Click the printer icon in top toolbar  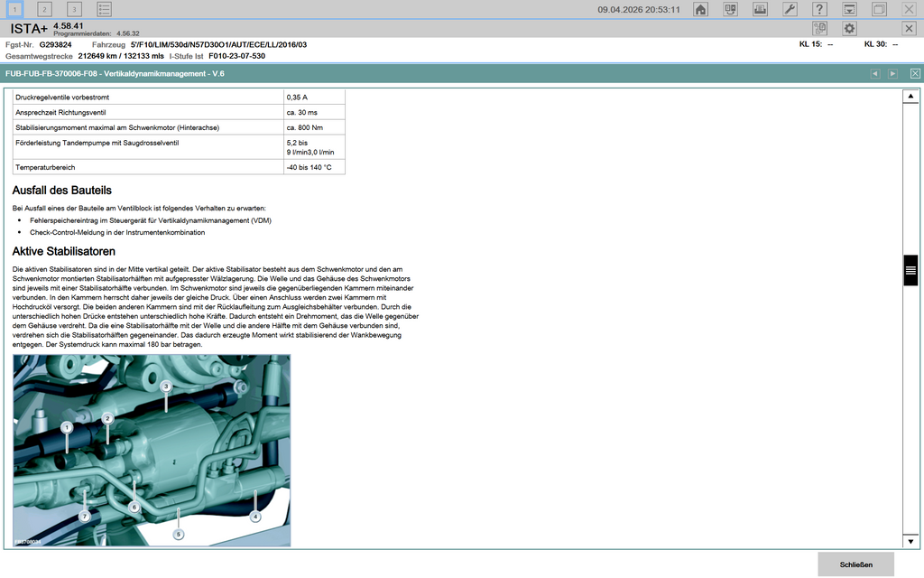[x=761, y=9]
